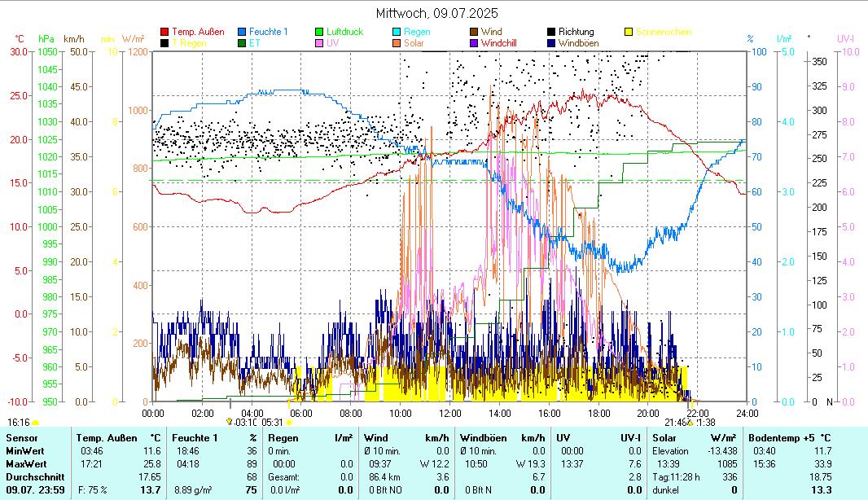Screen dimensions: 868x500
Task: Click the hPa axis unit label
Action: tap(46, 39)
